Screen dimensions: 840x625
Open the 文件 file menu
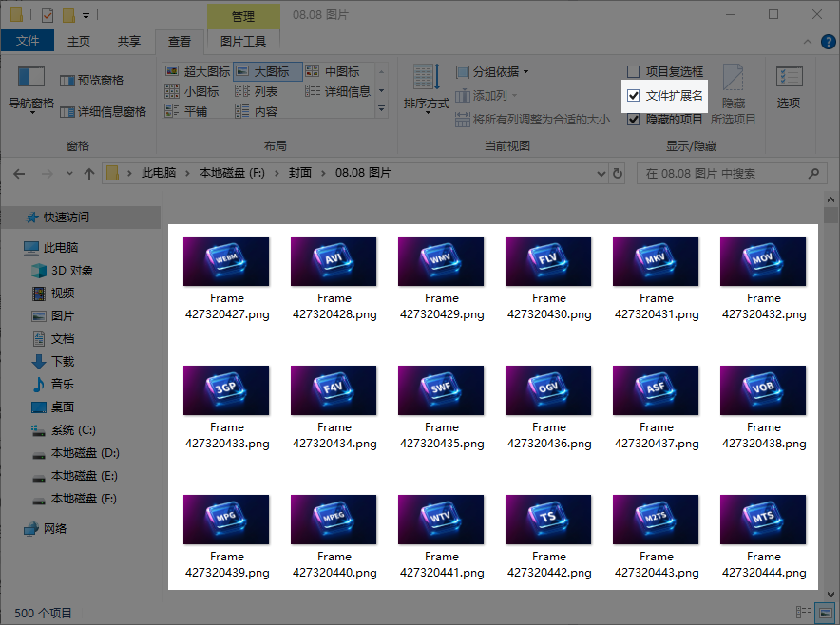pyautogui.click(x=28, y=41)
